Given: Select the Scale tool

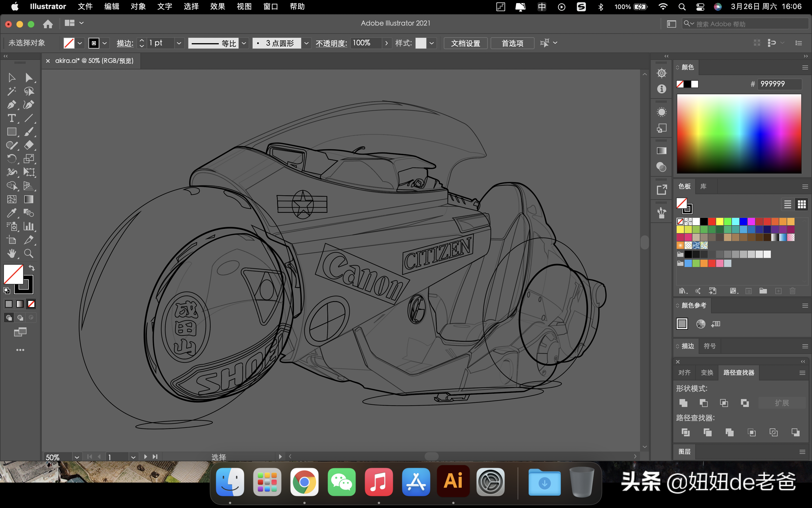Looking at the screenshot, I should [x=29, y=159].
